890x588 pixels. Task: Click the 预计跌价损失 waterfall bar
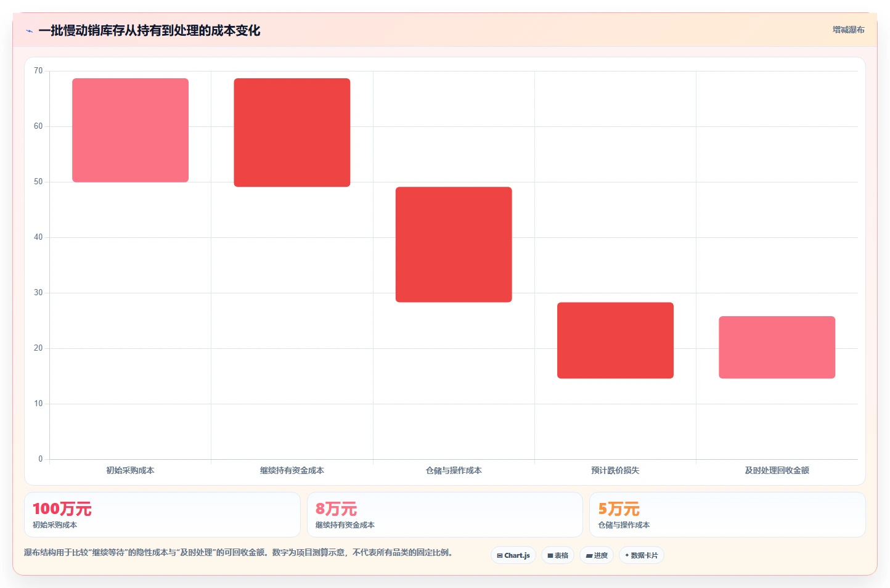[x=615, y=340]
